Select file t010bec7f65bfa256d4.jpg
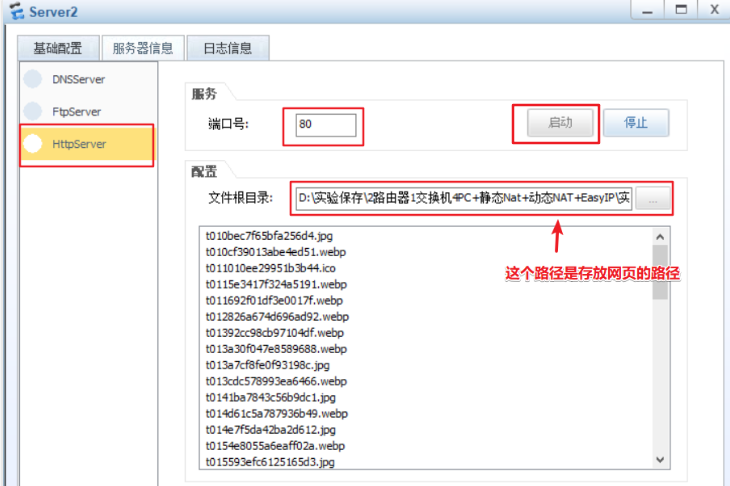 269,236
